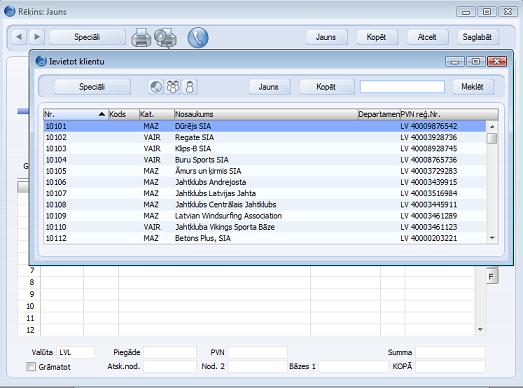Select the Buru Sports SIA row
523x388 pixels.
pyautogui.click(x=265, y=160)
